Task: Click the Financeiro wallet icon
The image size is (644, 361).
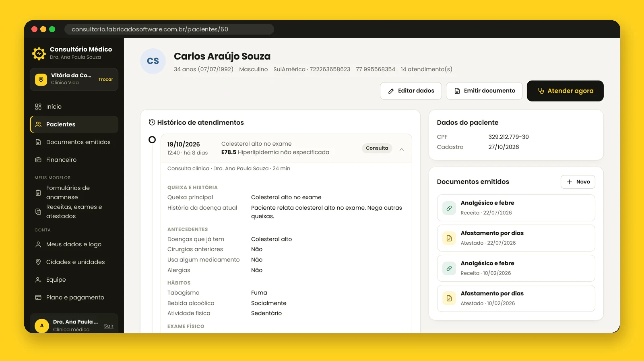Action: click(x=38, y=160)
